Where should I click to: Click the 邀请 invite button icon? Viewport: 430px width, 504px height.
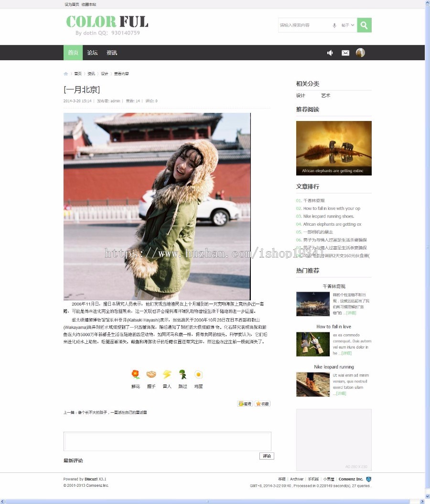coord(245,403)
